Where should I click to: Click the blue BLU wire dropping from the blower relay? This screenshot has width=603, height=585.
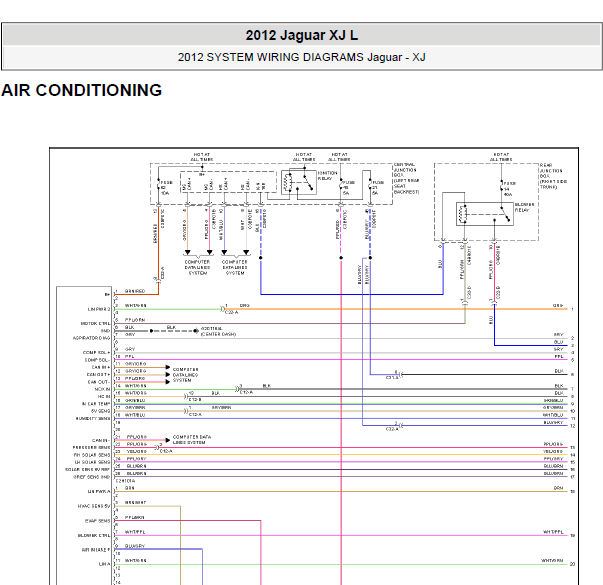point(494,325)
